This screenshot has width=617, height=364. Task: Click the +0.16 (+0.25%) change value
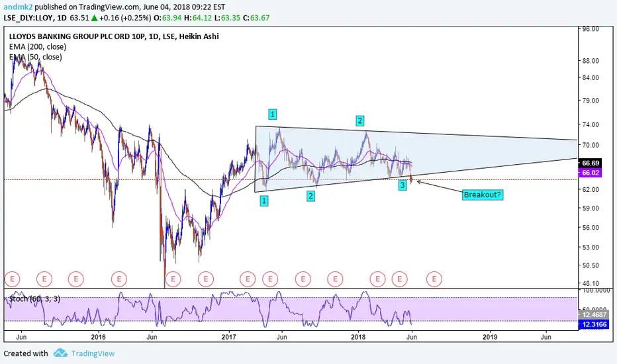[125, 18]
